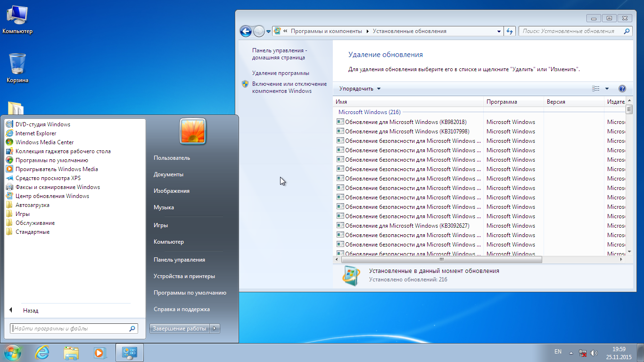This screenshot has width=644, height=362.
Task: Click the Start menu search magnifier icon
Action: click(x=132, y=329)
